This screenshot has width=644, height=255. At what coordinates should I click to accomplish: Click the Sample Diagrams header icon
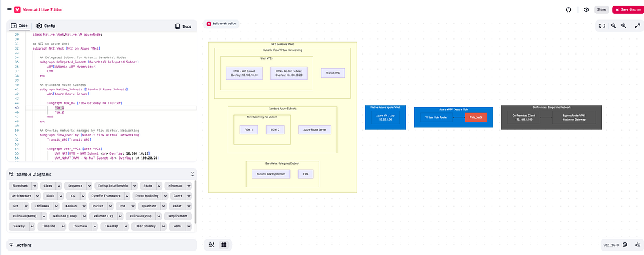(x=11, y=174)
